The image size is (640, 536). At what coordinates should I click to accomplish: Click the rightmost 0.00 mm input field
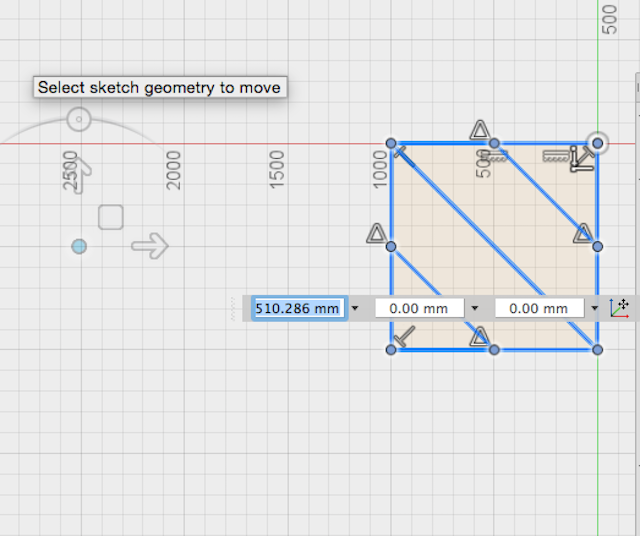pyautogui.click(x=539, y=308)
